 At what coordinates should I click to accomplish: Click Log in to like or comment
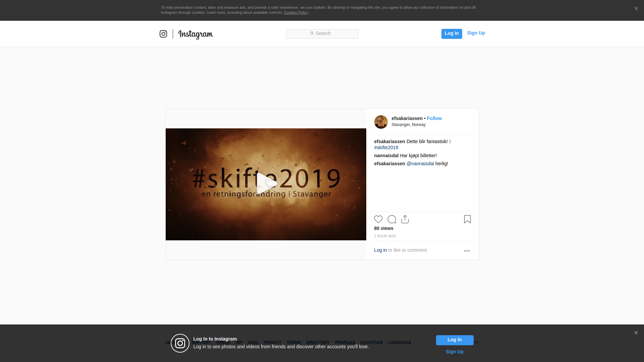(380, 250)
